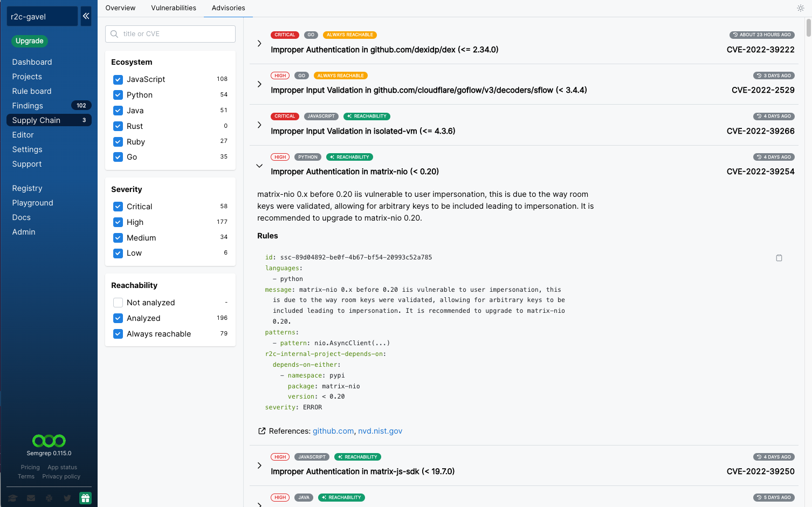
Task: Collapse the matrix-nio advisory details
Action: click(x=259, y=166)
